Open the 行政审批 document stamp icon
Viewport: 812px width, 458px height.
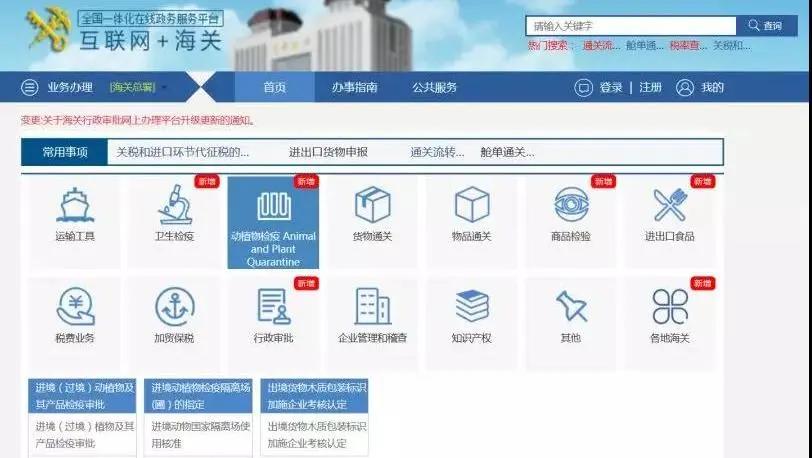(x=273, y=307)
